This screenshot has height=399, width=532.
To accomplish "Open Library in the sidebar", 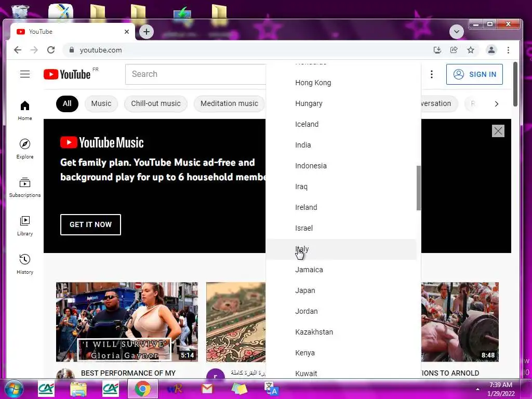I will pos(25,226).
